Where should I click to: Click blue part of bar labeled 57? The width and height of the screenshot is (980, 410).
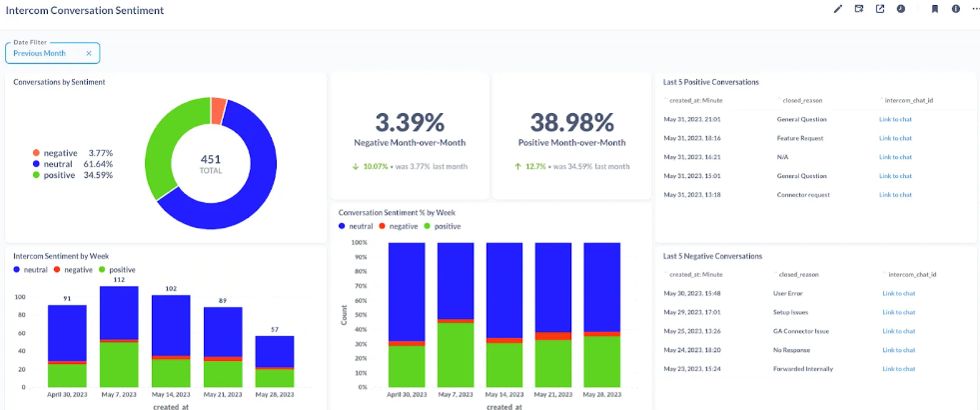click(275, 351)
